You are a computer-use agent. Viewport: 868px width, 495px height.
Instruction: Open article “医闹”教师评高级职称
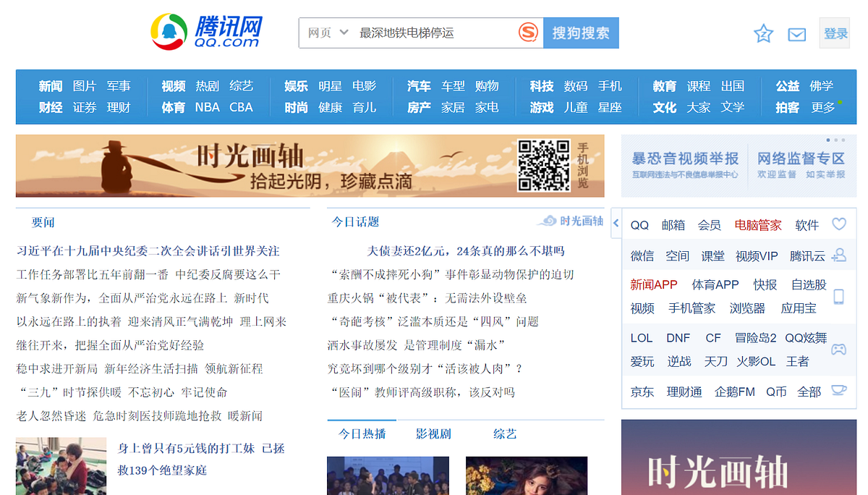point(421,392)
